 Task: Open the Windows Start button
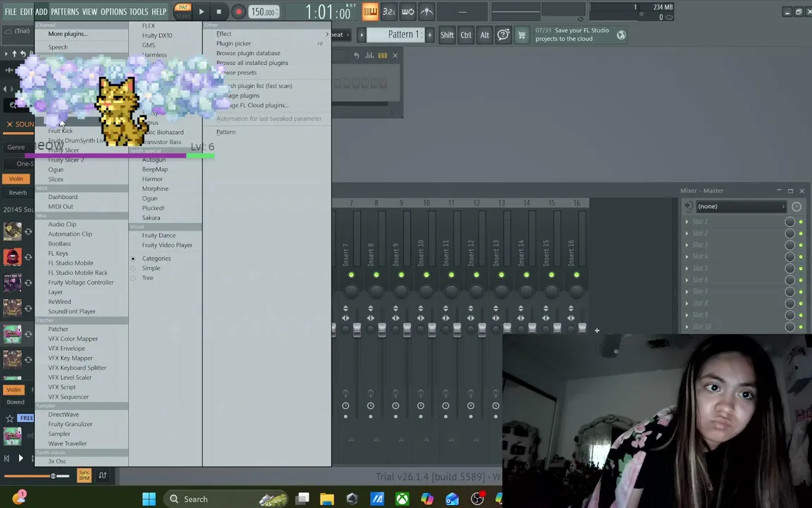click(x=149, y=499)
